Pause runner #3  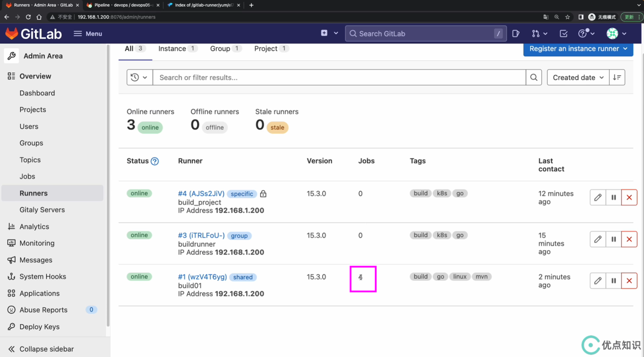pyautogui.click(x=613, y=239)
